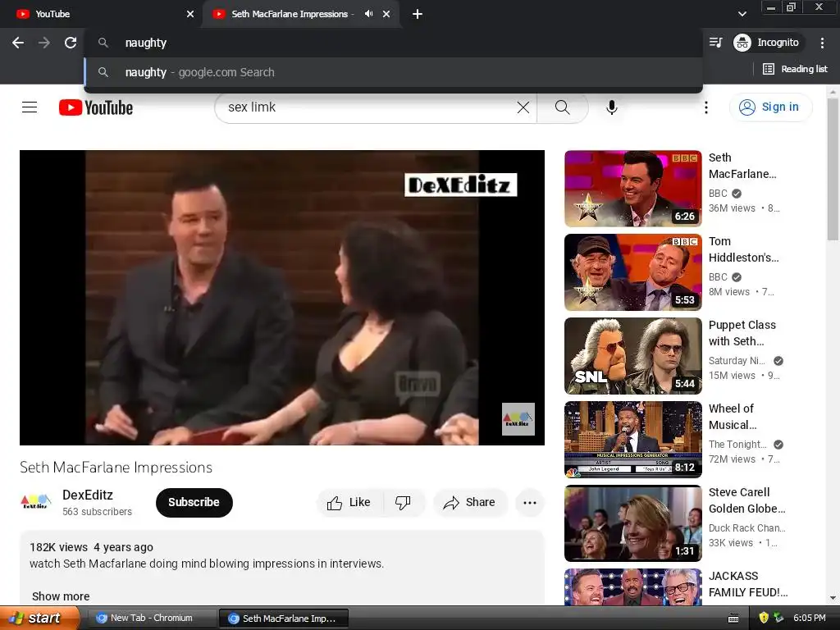Image resolution: width=840 pixels, height=630 pixels.
Task: Go back with browser back arrow
Action: [18, 43]
